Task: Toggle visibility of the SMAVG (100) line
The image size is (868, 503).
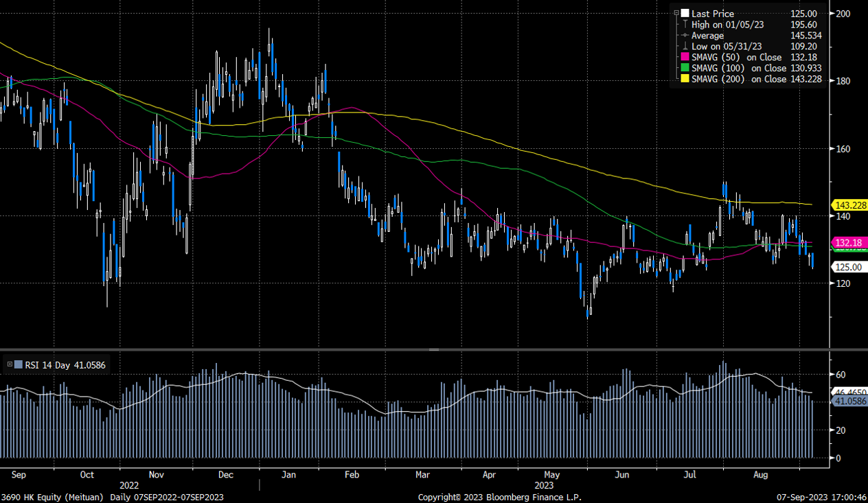Action: pos(685,68)
